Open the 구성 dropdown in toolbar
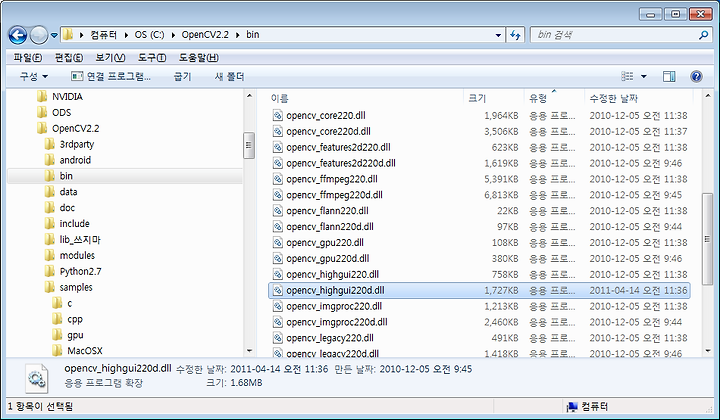The image size is (720, 420). (x=34, y=76)
